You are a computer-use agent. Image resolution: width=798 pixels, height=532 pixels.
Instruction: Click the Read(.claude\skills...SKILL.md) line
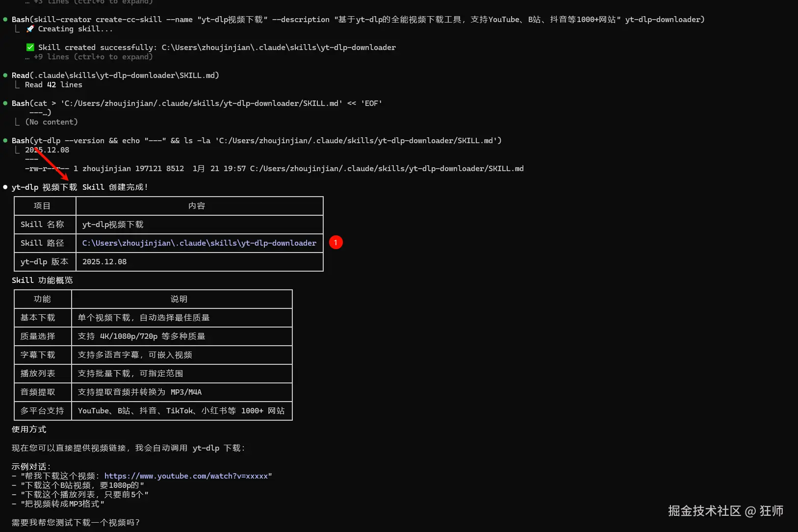(115, 76)
